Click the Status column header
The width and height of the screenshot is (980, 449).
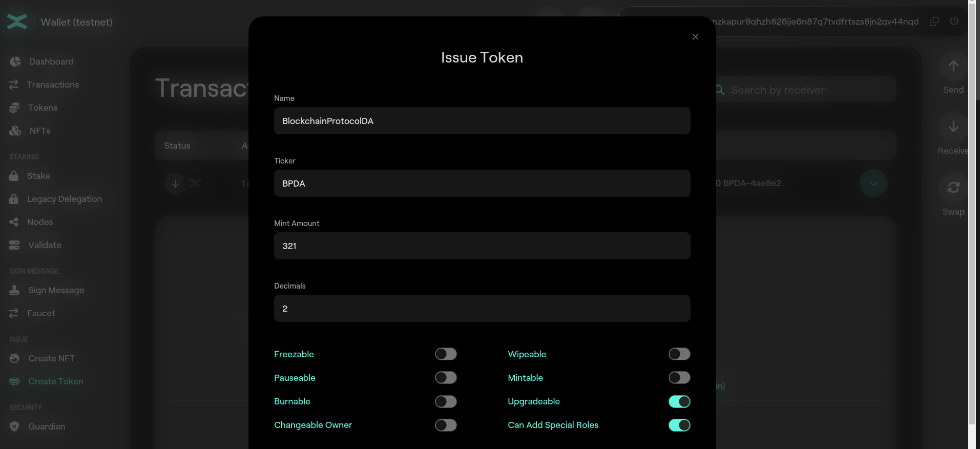pos(177,146)
